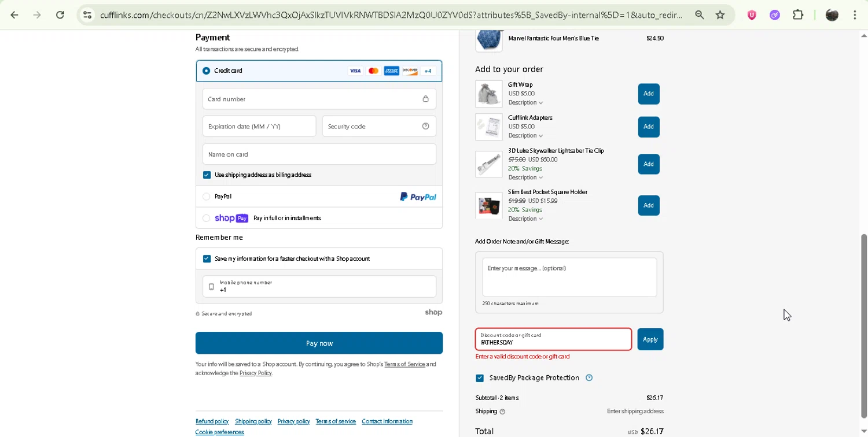The image size is (868, 437).
Task: Expand Gift Wrap Description
Action: 525,102
